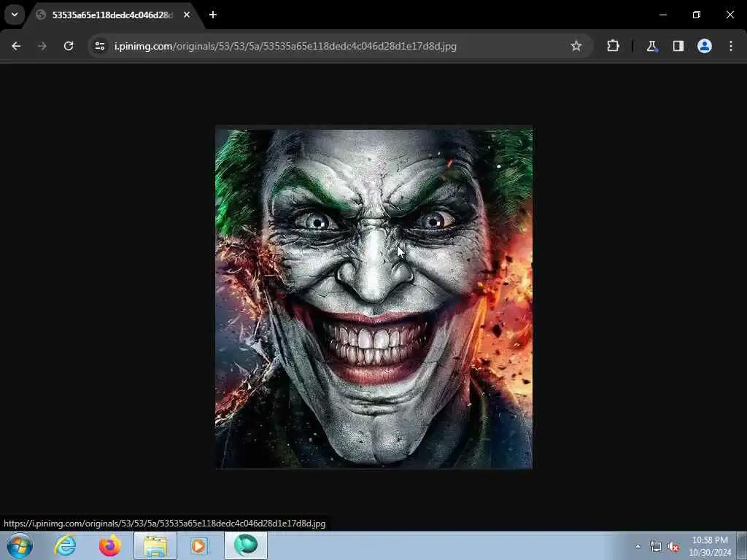The image size is (747, 560).
Task: Click the Joker image to zoom
Action: [x=374, y=297]
